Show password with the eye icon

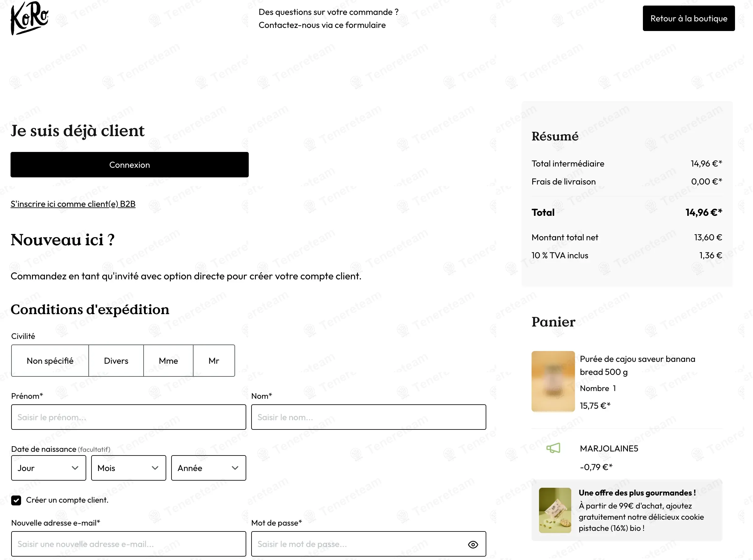pyautogui.click(x=473, y=544)
